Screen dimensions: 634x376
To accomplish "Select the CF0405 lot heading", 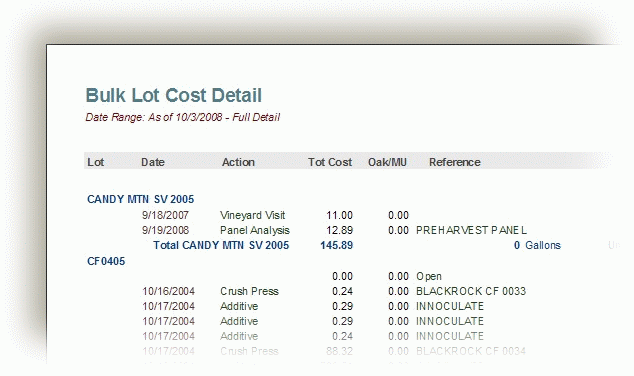I will click(x=106, y=261).
